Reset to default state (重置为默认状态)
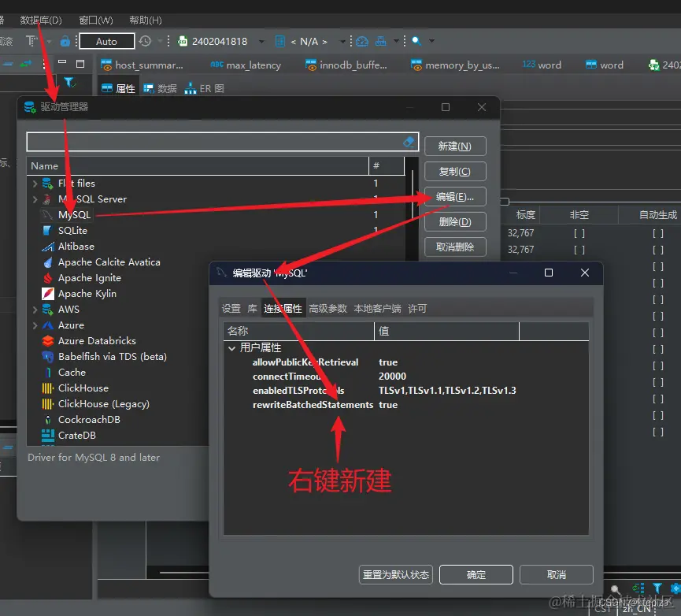 pyautogui.click(x=396, y=575)
